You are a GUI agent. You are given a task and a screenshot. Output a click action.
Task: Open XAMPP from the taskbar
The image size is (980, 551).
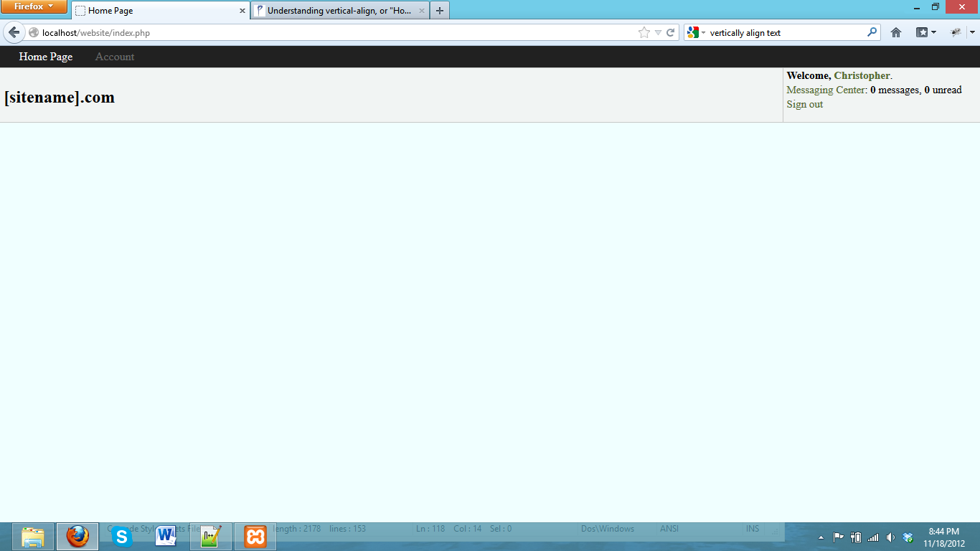click(x=255, y=536)
